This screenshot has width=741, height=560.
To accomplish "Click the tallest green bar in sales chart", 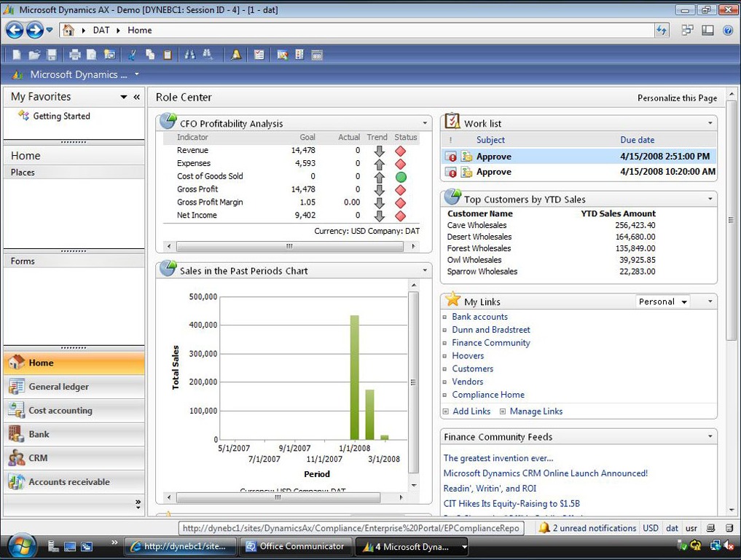I will click(354, 377).
